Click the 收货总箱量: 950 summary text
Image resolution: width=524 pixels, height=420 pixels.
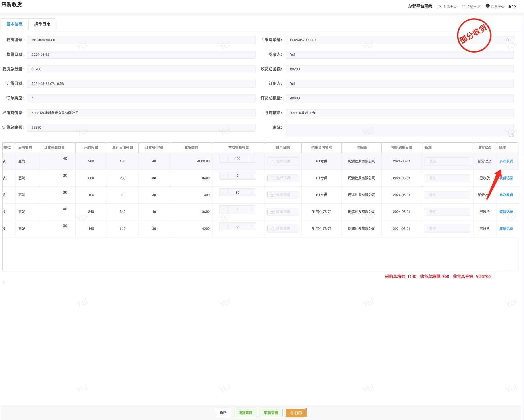[435, 276]
